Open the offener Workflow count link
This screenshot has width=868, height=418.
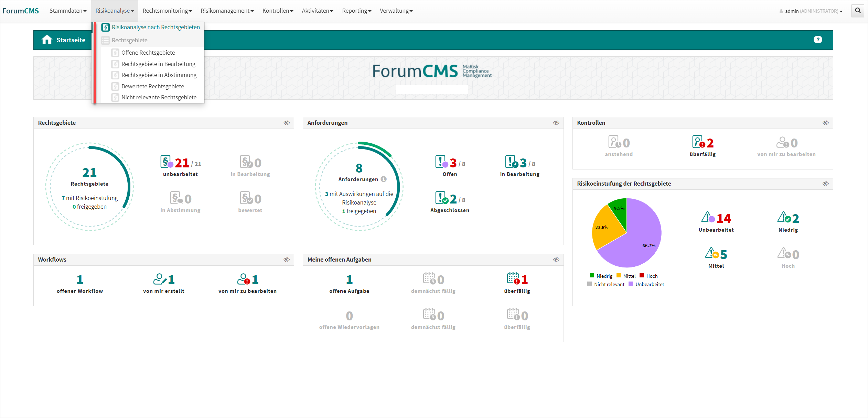pyautogui.click(x=80, y=280)
